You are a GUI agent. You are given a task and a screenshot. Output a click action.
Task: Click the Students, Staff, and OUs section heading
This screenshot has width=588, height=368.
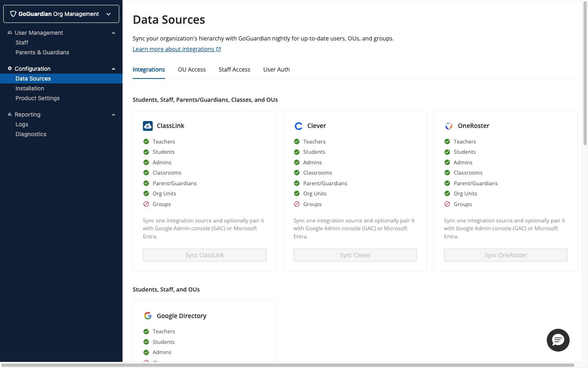click(x=166, y=289)
